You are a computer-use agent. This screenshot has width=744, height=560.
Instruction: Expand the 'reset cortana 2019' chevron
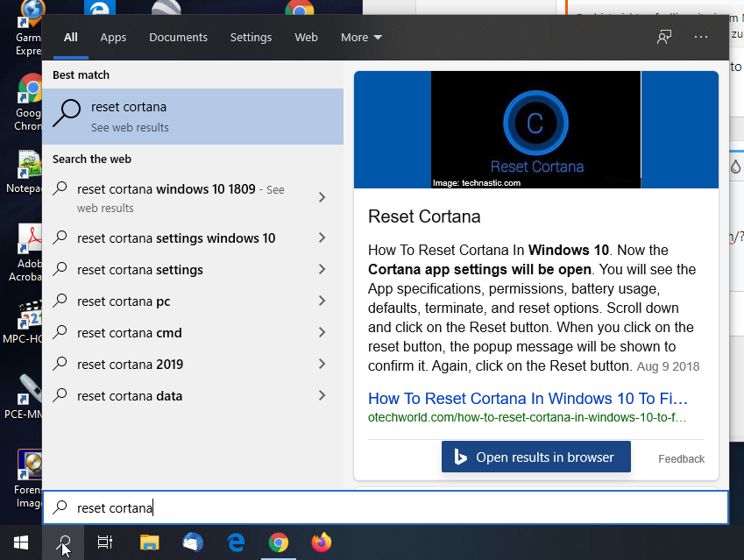[x=322, y=364]
